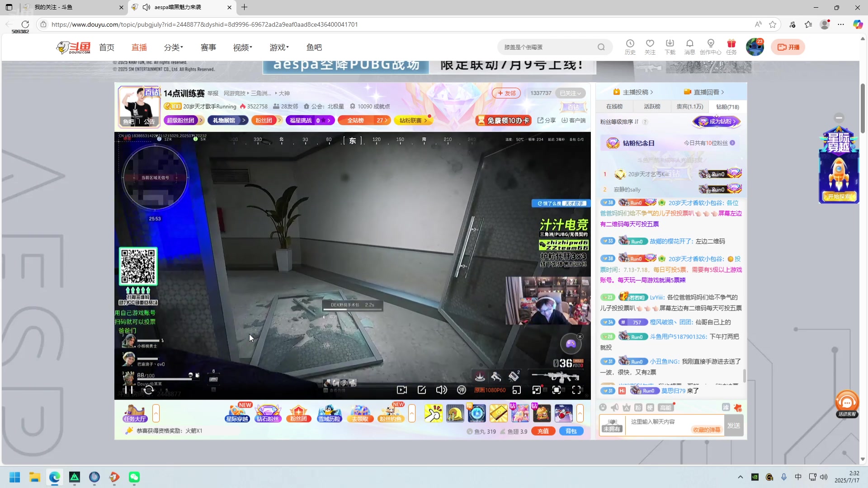Image resolution: width=868 pixels, height=488 pixels.
Task: Open 粉丝团 fan club icon below video
Action: click(298, 413)
